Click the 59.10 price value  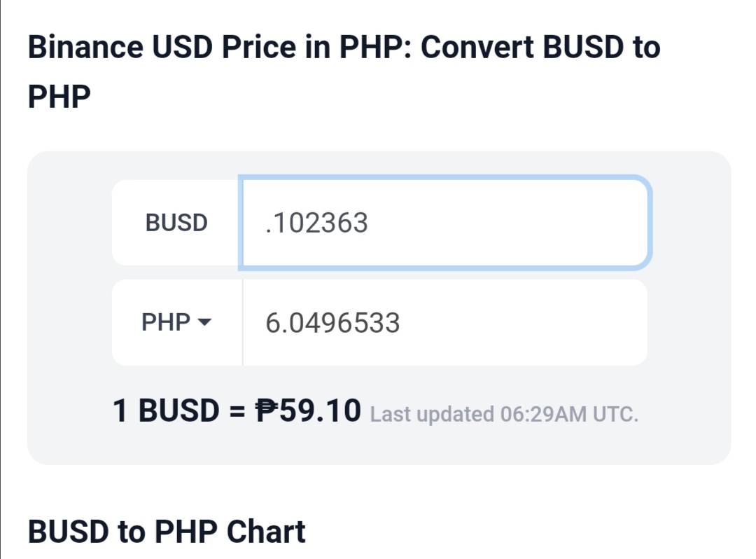coord(320,410)
